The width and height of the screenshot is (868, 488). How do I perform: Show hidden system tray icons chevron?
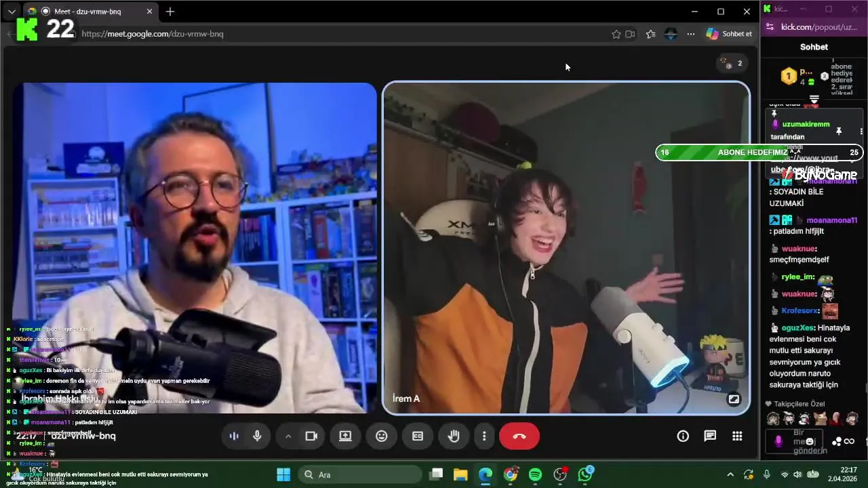point(730,474)
